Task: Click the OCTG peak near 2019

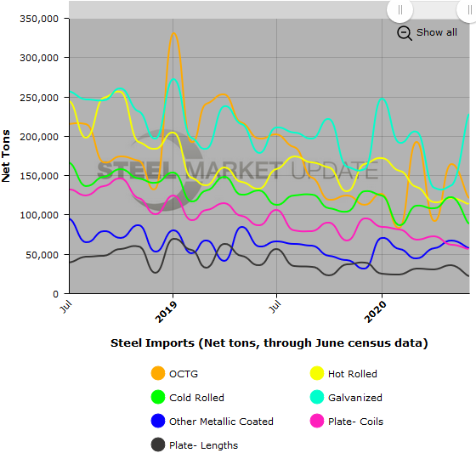Action: pyautogui.click(x=173, y=33)
